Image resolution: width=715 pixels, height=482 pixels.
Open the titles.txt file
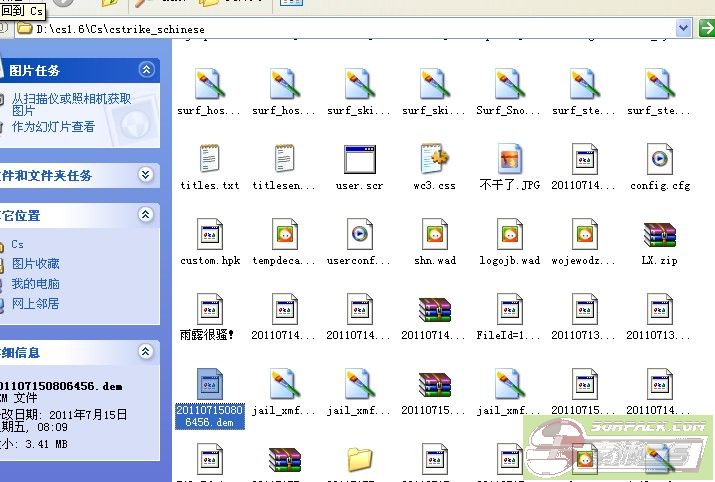point(209,160)
